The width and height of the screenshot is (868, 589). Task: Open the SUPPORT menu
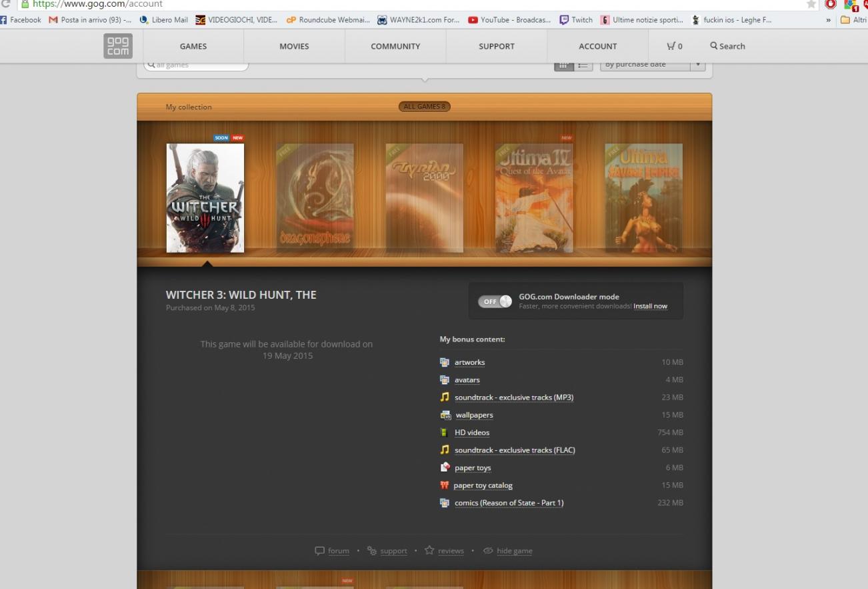click(496, 46)
